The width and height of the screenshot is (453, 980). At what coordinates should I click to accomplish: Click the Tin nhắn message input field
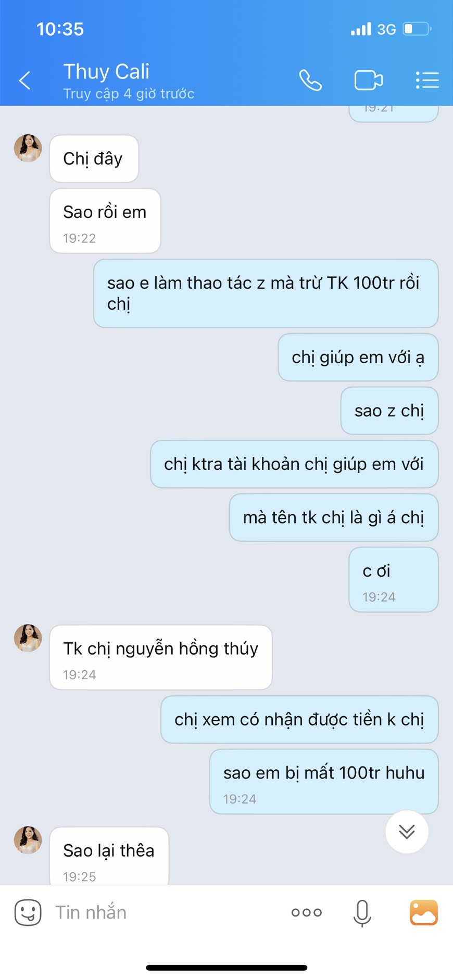[167, 912]
